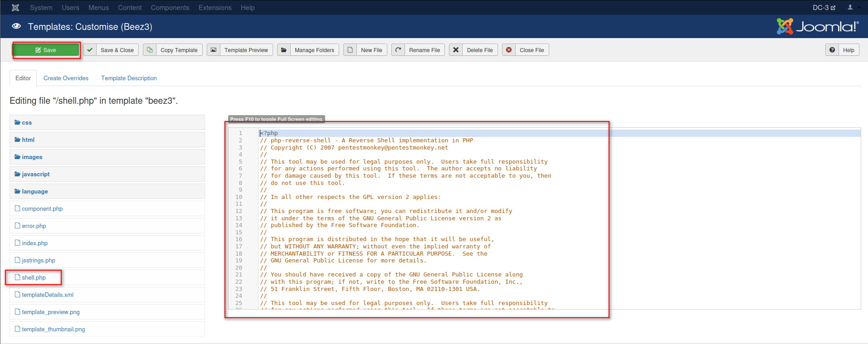Open the Components menu

[170, 8]
